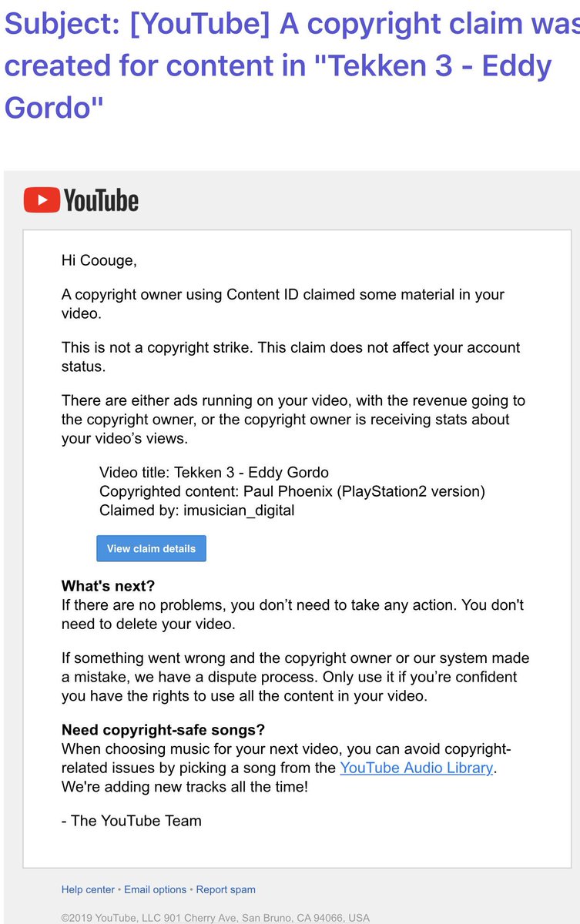
Task: Click the ©2019 YouTube LLC address footer
Action: tap(216, 918)
